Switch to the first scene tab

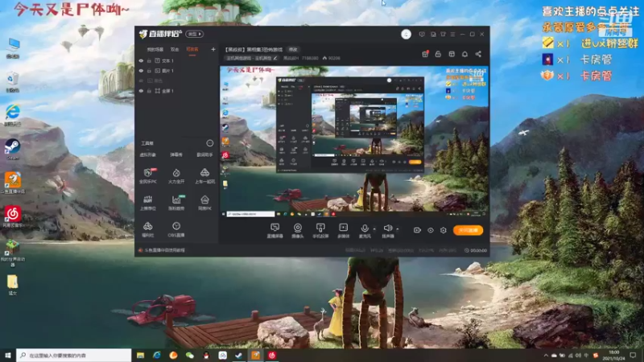tap(155, 49)
